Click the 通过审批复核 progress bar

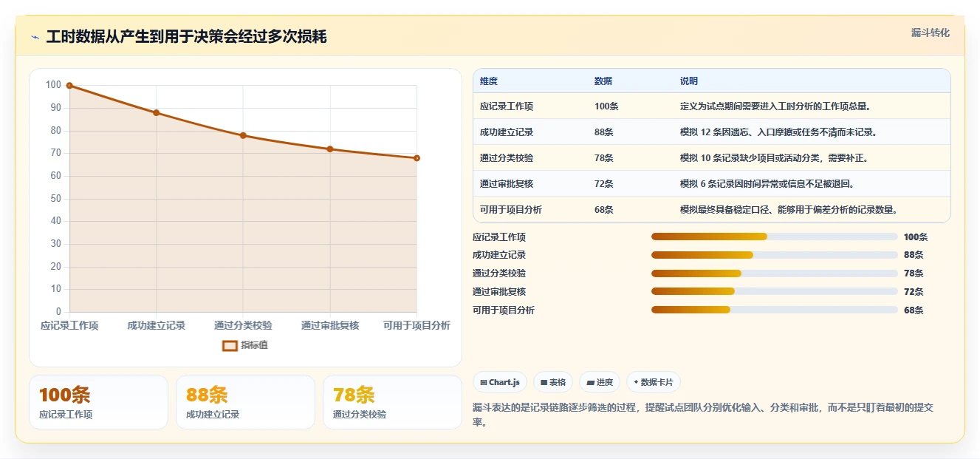point(775,292)
